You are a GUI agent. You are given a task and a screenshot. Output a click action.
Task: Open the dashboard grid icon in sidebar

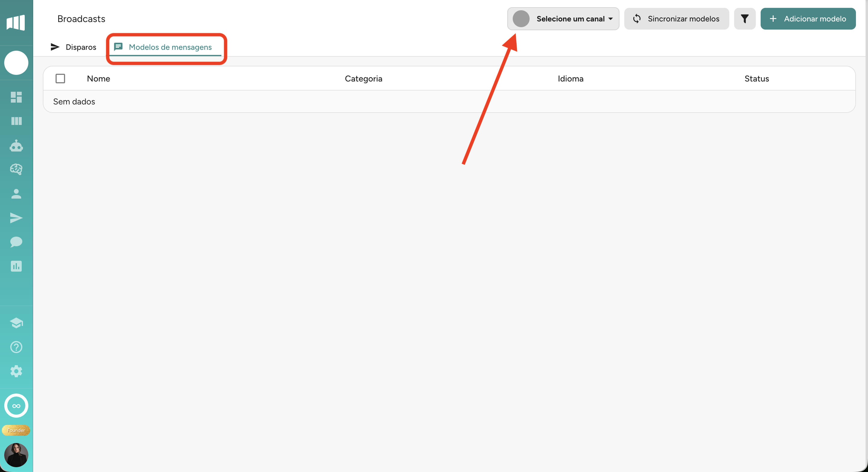[16, 97]
